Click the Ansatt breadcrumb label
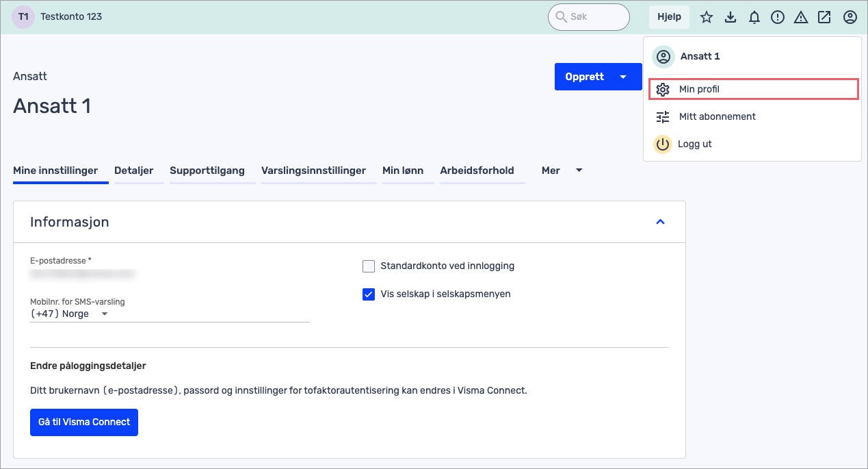The width and height of the screenshot is (868, 469). (x=30, y=77)
